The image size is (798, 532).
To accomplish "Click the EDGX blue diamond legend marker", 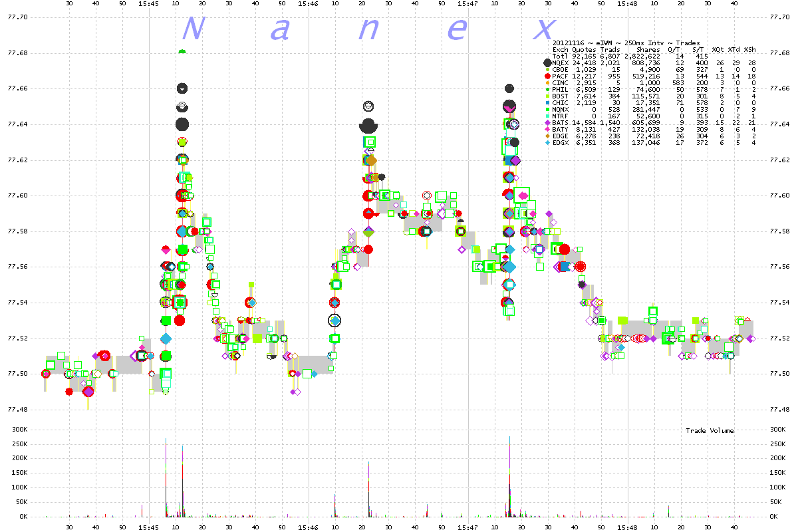I will pyautogui.click(x=547, y=142).
